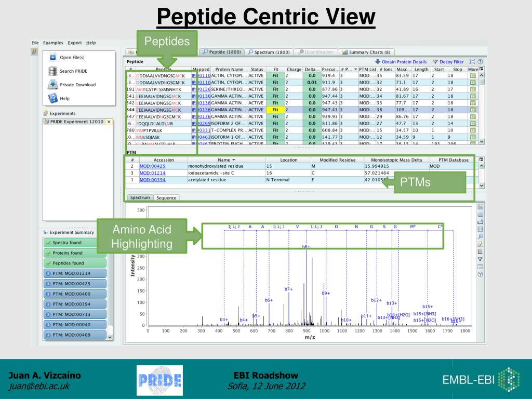Select the Sequence tab below PTM table
Image resolution: width=532 pixels, height=399 pixels.
click(166, 198)
